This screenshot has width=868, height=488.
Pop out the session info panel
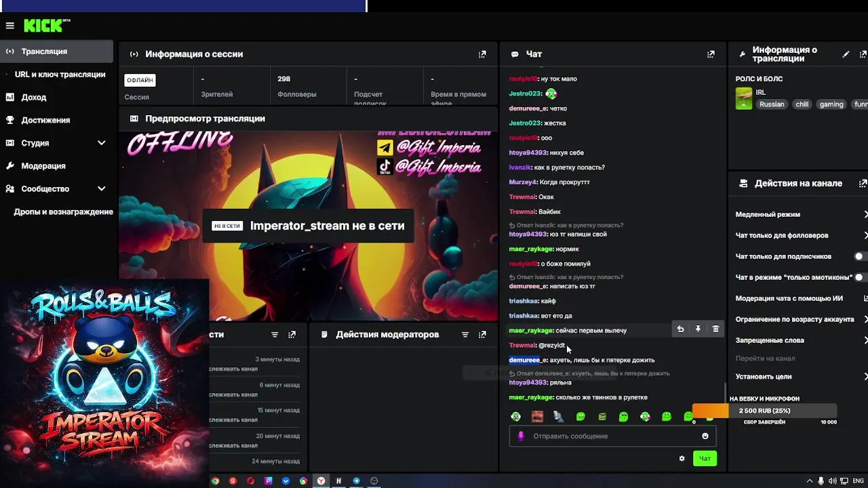(x=482, y=54)
